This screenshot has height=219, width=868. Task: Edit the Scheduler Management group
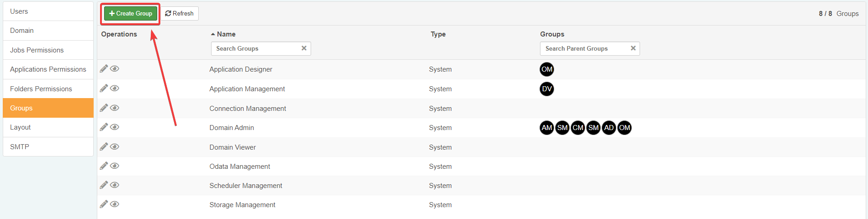pos(104,185)
